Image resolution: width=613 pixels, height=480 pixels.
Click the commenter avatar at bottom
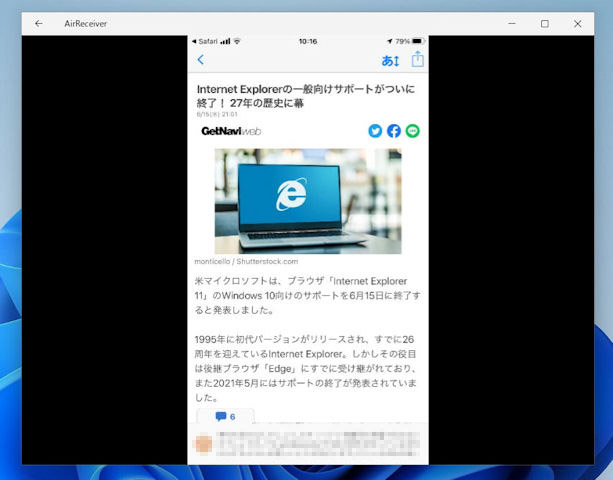(204, 444)
